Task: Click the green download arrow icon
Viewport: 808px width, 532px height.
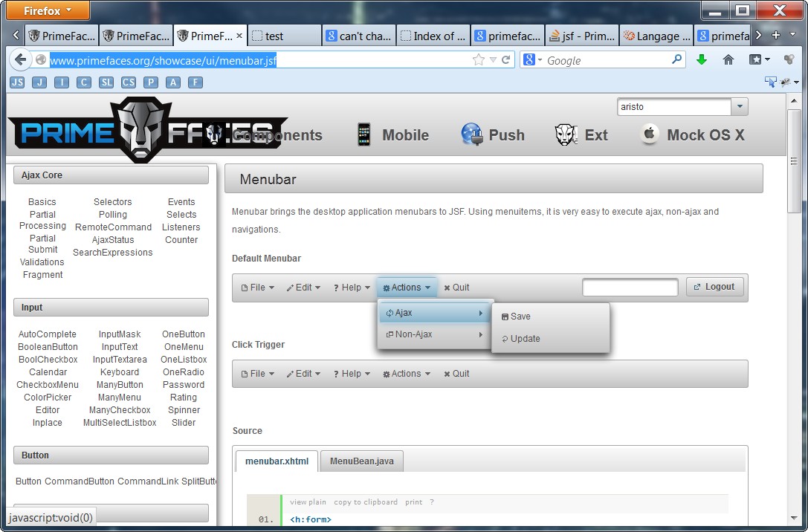Action: coord(702,59)
